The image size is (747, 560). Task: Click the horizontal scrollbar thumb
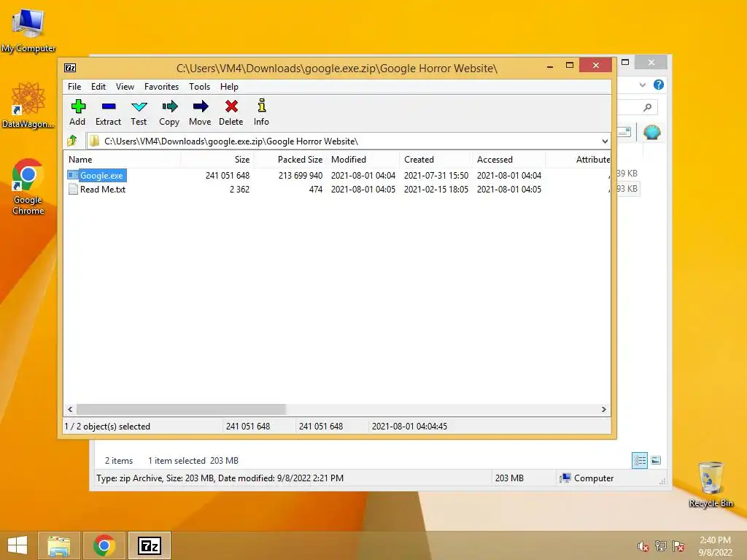pos(181,410)
